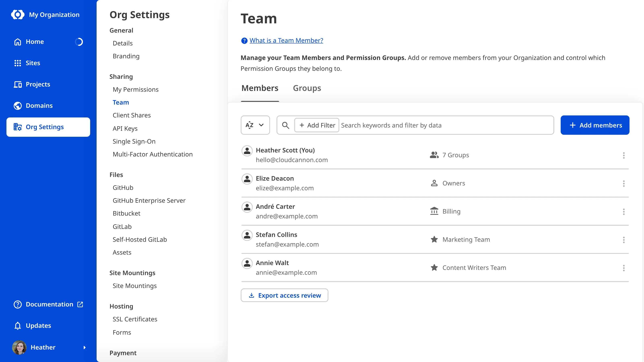Select the Members tab
The width and height of the screenshot is (644, 362).
click(260, 88)
